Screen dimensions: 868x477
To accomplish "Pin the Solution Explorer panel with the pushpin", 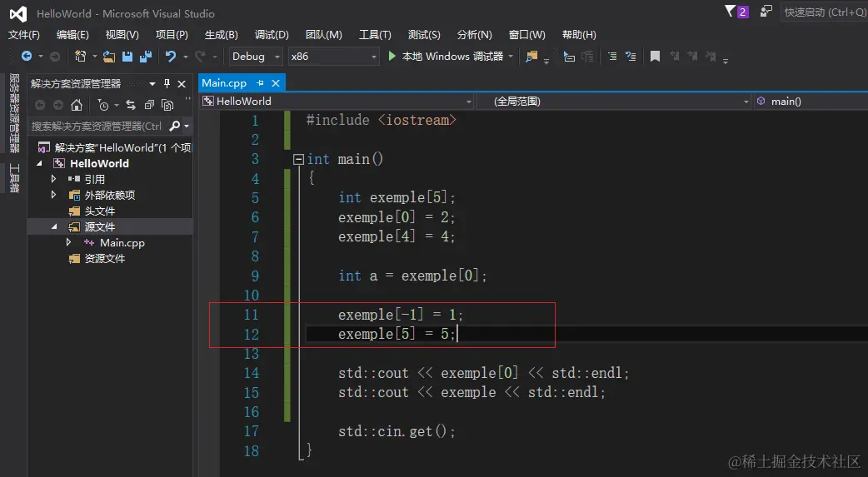I will [167, 83].
